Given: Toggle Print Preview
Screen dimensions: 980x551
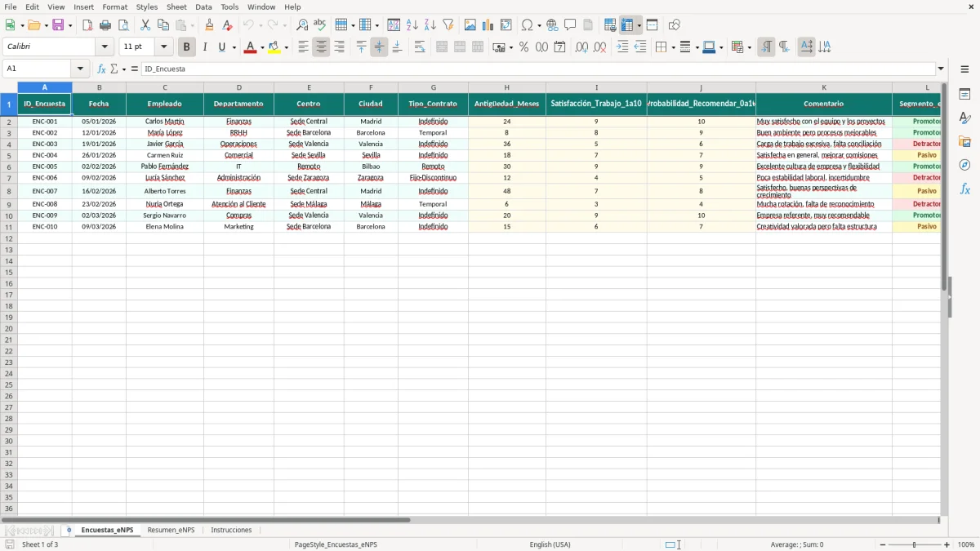Looking at the screenshot, I should 123,25.
